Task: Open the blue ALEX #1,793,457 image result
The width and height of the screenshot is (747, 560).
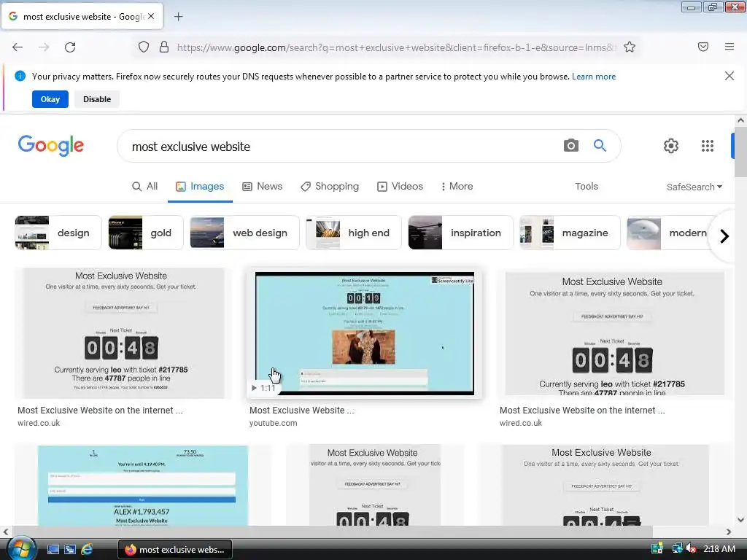Action: (x=142, y=485)
